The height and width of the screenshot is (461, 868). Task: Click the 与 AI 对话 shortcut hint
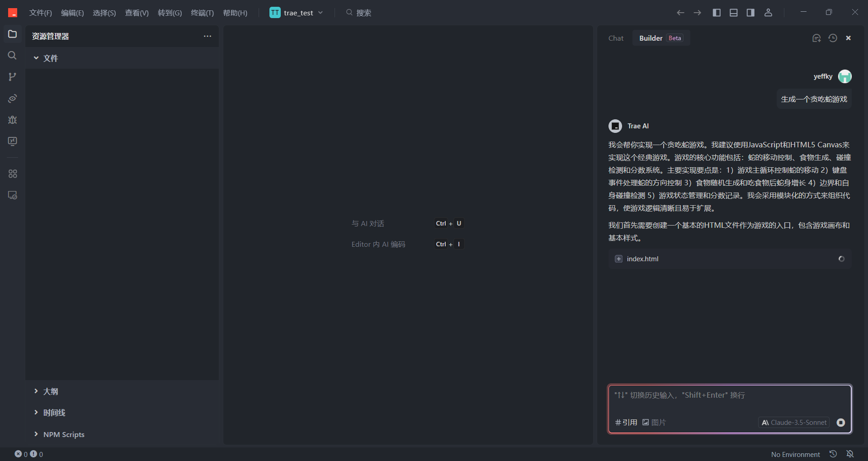point(368,224)
